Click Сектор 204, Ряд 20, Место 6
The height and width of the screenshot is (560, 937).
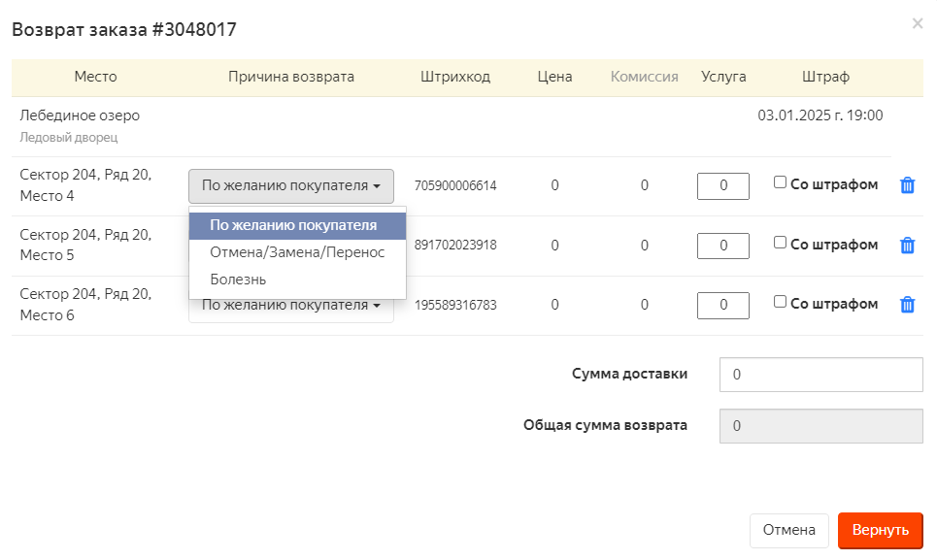tap(85, 305)
